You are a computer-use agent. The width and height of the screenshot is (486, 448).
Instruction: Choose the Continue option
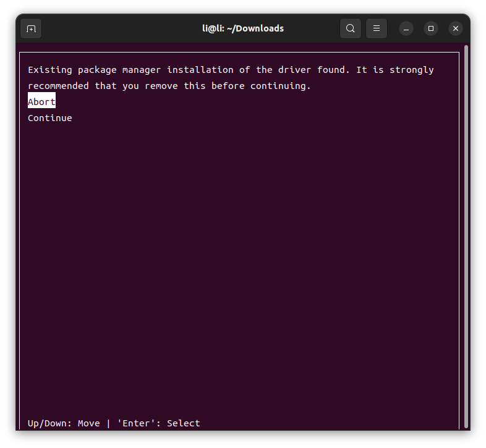tap(50, 118)
